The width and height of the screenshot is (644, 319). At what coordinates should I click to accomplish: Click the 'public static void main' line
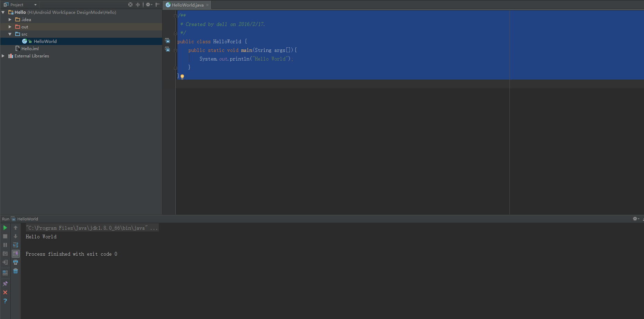pos(242,50)
